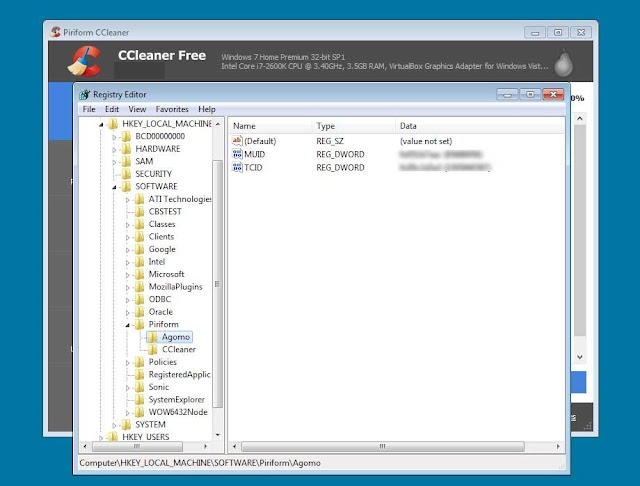This screenshot has width=640, height=486.
Task: Click the Google folder icon
Action: (x=140, y=249)
